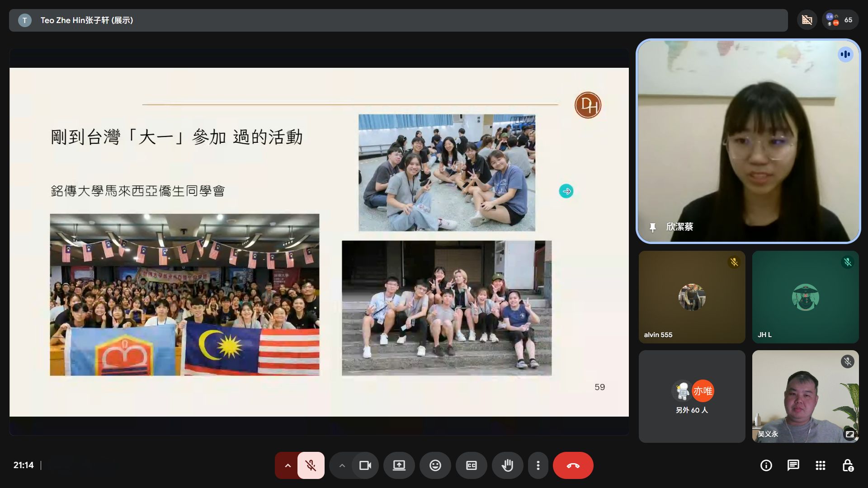The width and height of the screenshot is (868, 488).
Task: Leave the call
Action: pos(573,465)
